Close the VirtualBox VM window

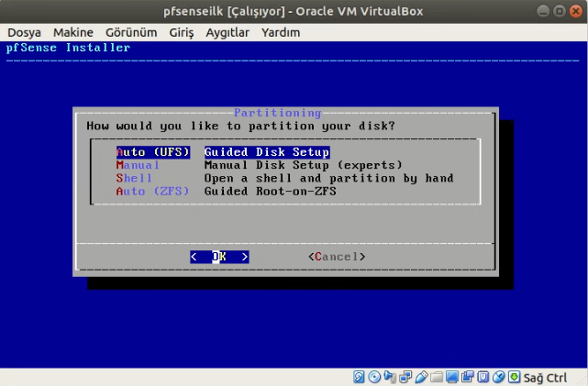click(576, 11)
